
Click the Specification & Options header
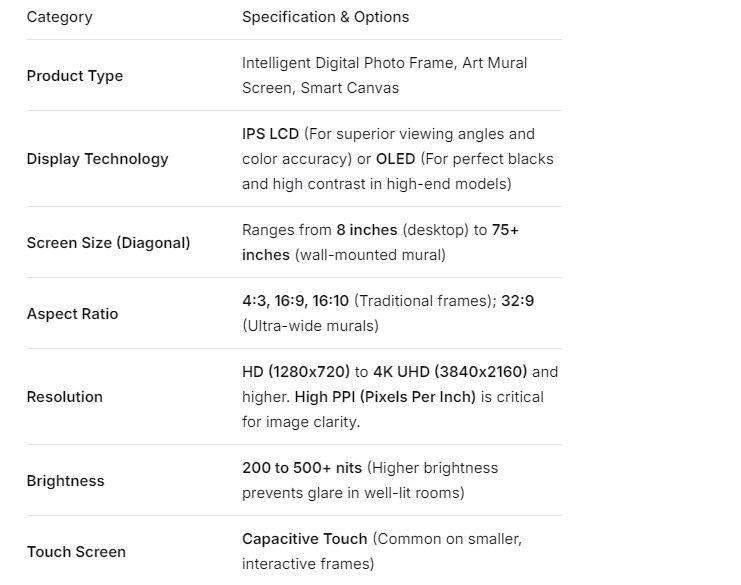pyautogui.click(x=325, y=17)
